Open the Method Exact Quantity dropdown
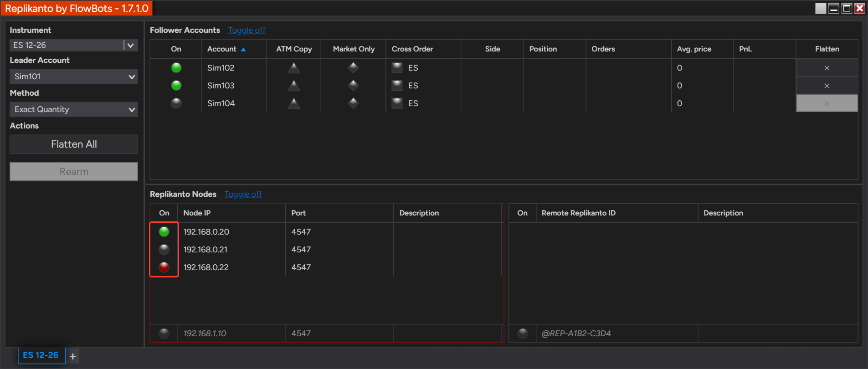 tap(74, 109)
